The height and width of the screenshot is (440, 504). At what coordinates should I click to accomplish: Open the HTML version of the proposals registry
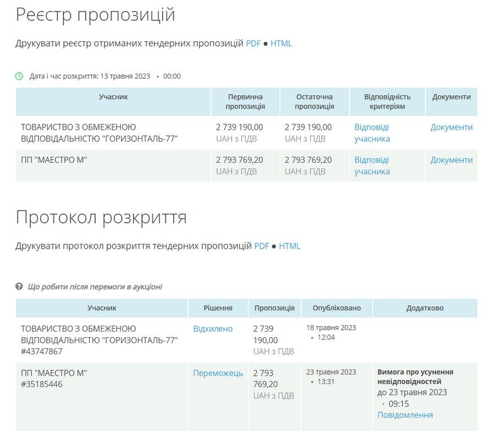(283, 43)
